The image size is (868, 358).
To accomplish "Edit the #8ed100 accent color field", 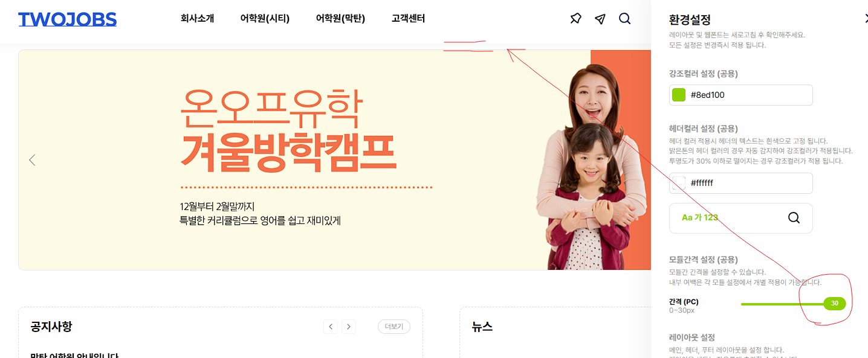I will (x=741, y=95).
